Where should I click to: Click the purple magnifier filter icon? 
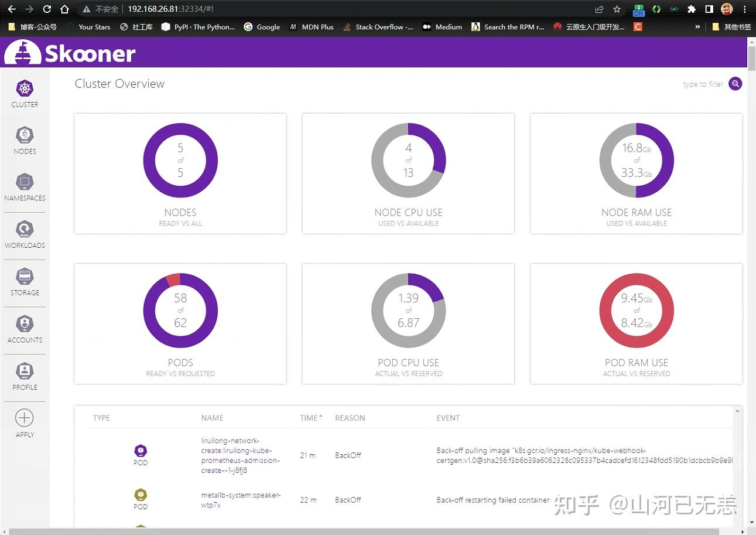(x=735, y=84)
